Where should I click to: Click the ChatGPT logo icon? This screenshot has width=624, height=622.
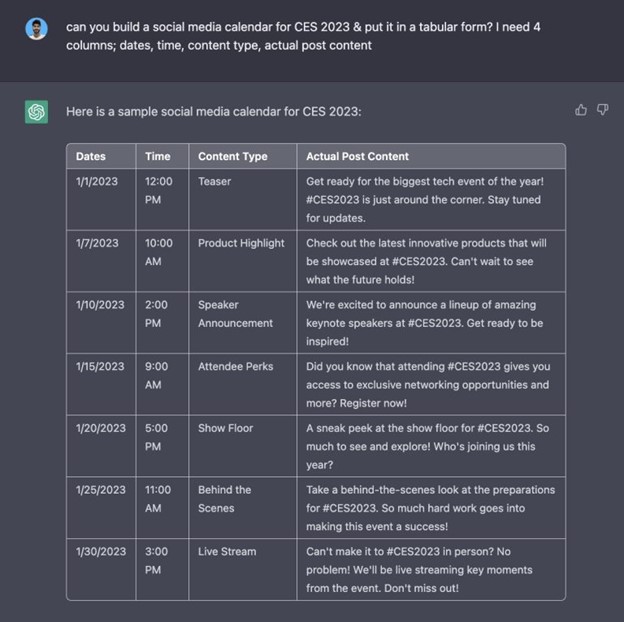tap(36, 112)
